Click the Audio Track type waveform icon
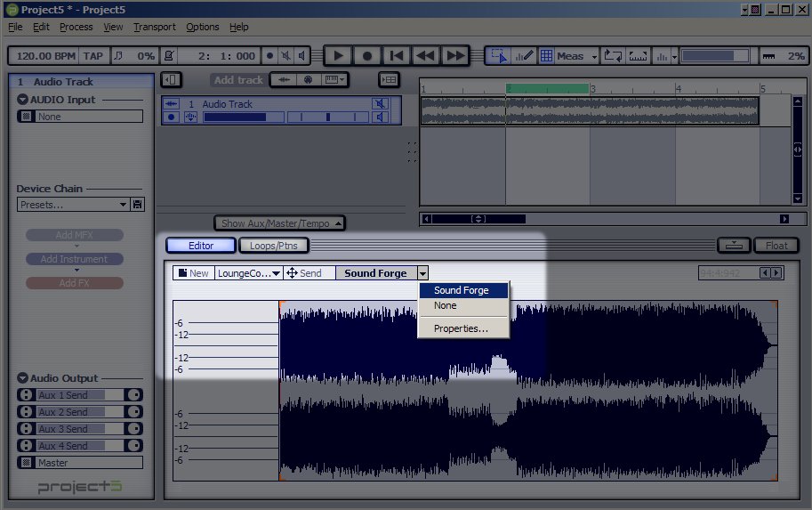 [172, 104]
